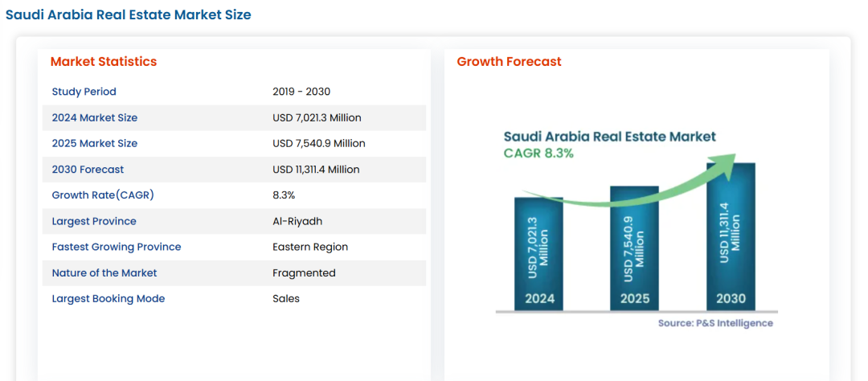Click the 2030 Forecast row label
This screenshot has width=868, height=381.
tap(88, 170)
